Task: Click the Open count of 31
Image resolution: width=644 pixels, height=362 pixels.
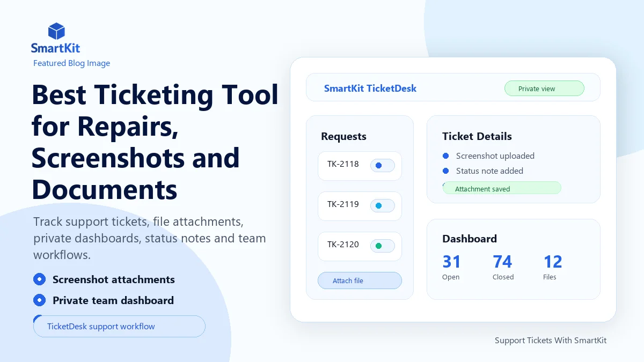Action: [x=451, y=262]
